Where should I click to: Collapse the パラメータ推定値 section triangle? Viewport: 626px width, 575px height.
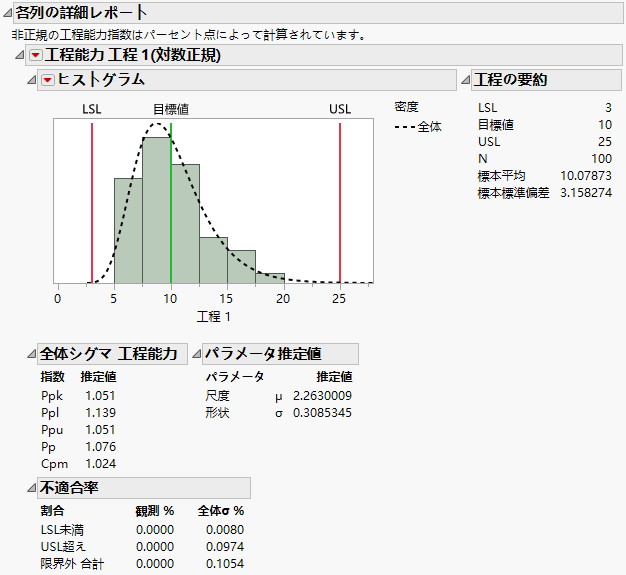click(196, 354)
